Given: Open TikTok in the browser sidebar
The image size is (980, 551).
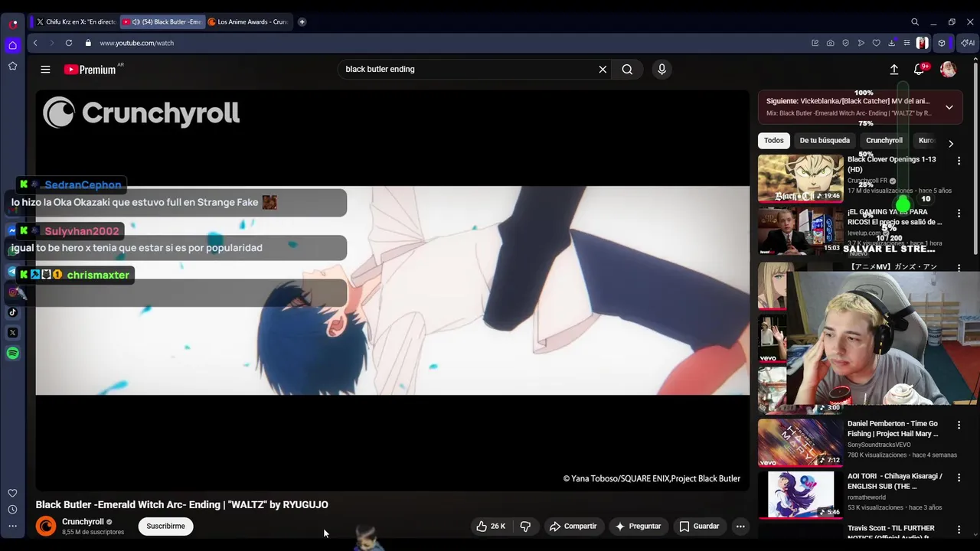Looking at the screenshot, I should pos(12,312).
